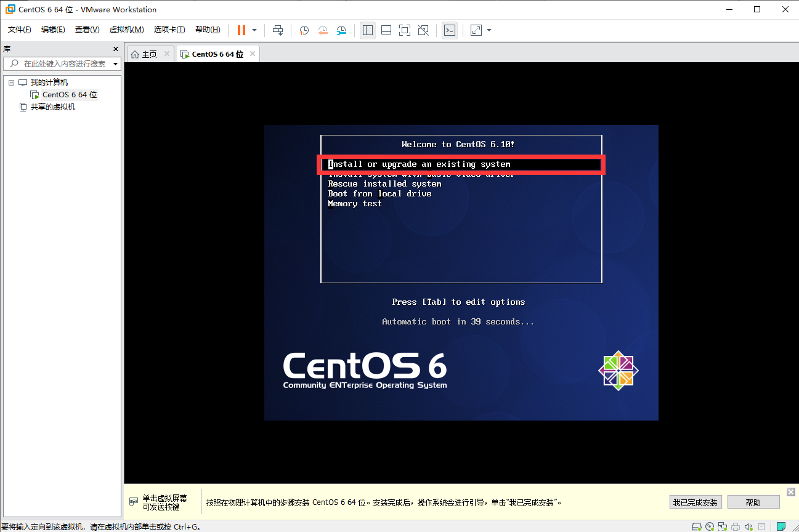Viewport: 799px width, 532px height.
Task: Enter full screen mode icon
Action: click(405, 30)
